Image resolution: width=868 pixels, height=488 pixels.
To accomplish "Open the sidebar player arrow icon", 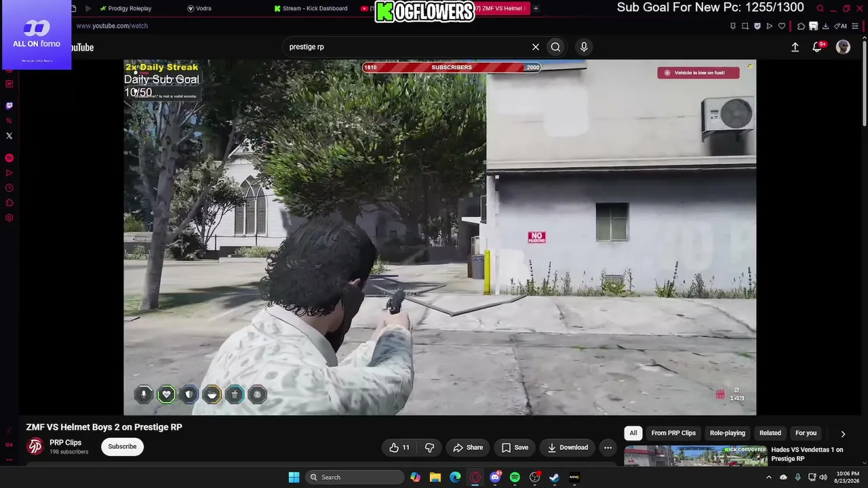I will (x=9, y=173).
